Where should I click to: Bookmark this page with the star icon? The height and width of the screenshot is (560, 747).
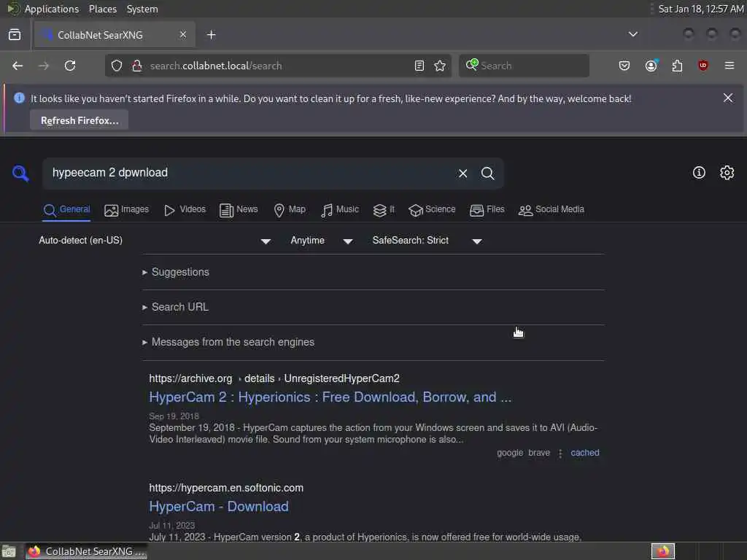tap(440, 66)
